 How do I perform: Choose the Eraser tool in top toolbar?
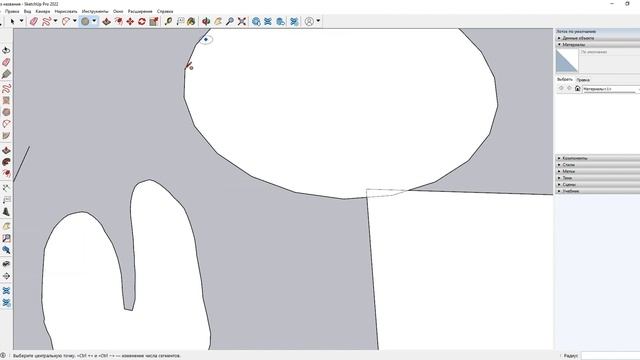34,21
